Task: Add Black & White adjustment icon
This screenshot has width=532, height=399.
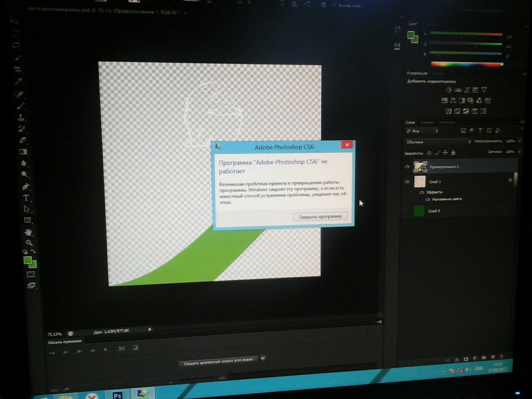Action: click(x=462, y=100)
